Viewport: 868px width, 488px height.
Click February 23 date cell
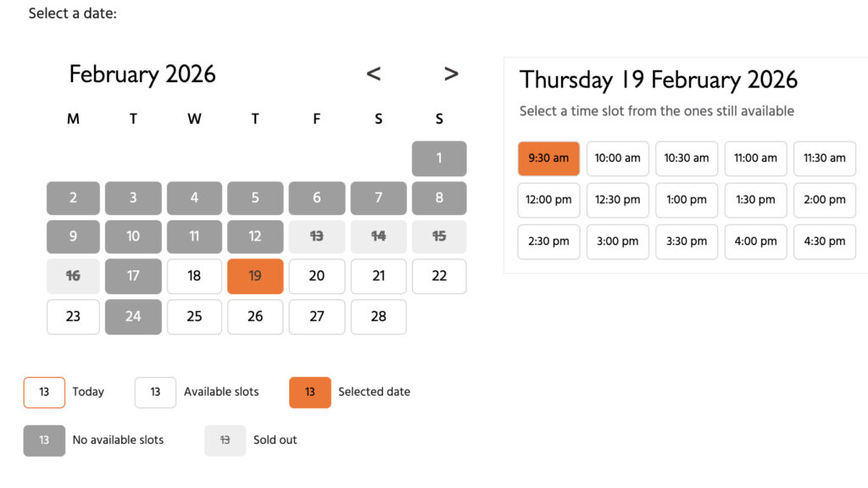tap(73, 317)
